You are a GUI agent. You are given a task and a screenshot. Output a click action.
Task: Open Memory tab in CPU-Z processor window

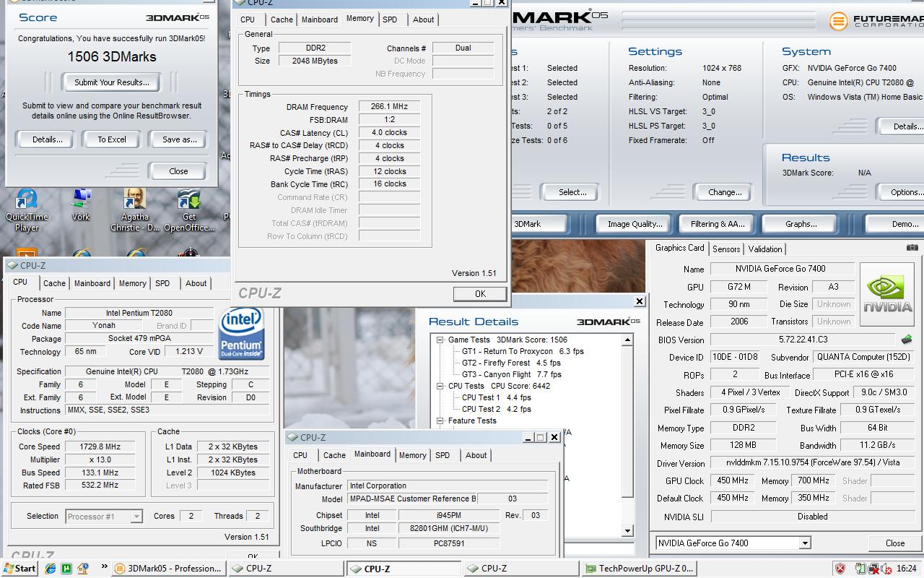132,283
